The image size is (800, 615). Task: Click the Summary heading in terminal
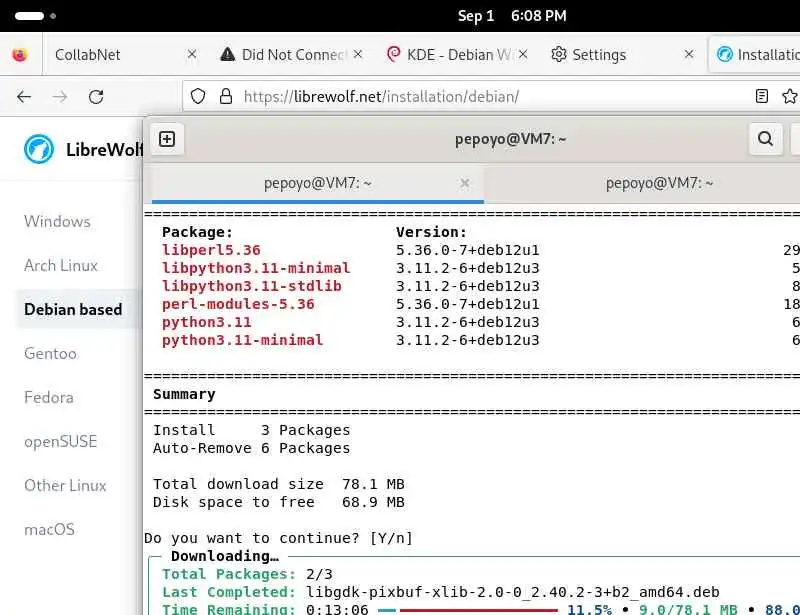pos(184,394)
